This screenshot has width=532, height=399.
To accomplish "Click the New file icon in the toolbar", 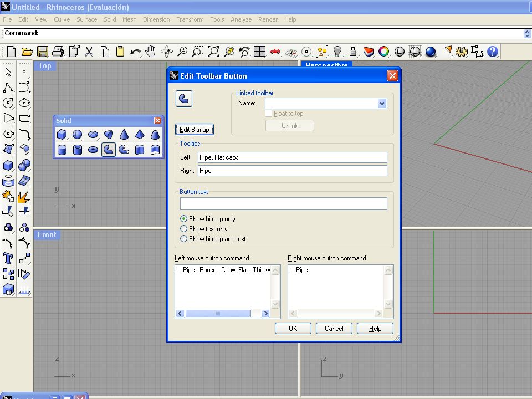I will point(11,52).
